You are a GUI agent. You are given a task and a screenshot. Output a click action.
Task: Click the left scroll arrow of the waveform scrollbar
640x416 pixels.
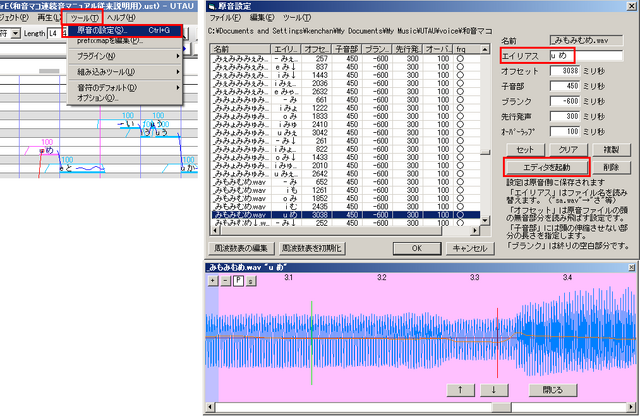(x=211, y=407)
